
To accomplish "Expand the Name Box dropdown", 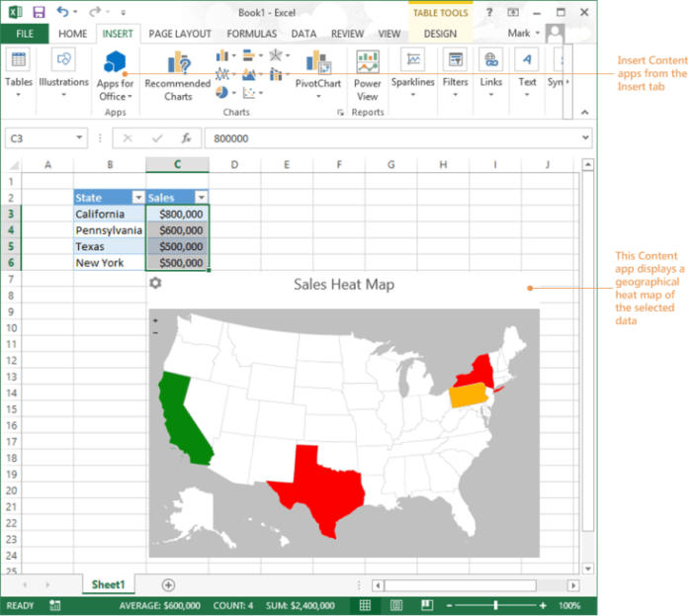I will 80,138.
